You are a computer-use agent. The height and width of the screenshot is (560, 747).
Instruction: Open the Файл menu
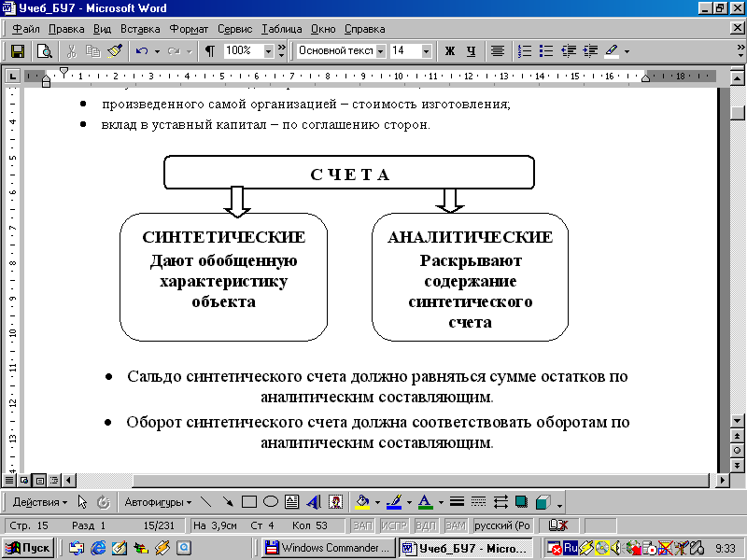click(26, 29)
